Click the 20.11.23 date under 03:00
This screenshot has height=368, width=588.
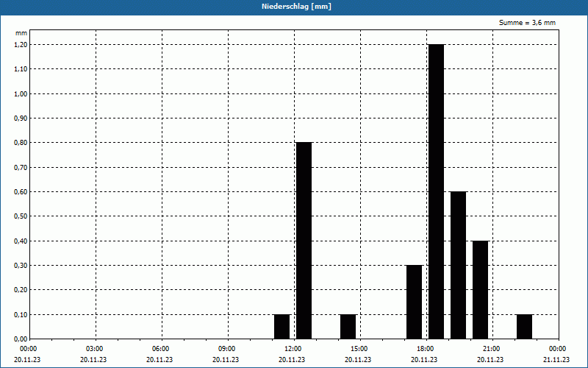93,360
